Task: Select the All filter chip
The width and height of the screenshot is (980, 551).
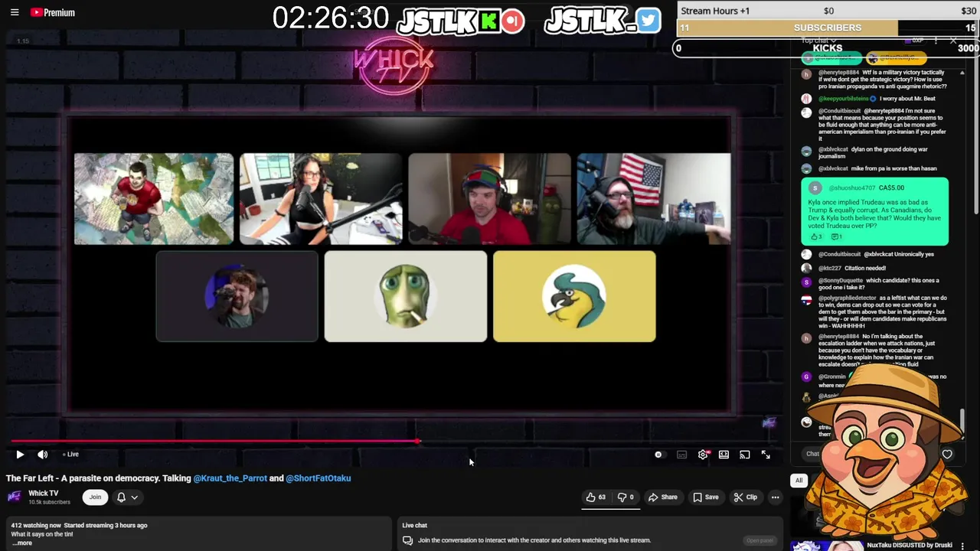Action: tap(799, 481)
